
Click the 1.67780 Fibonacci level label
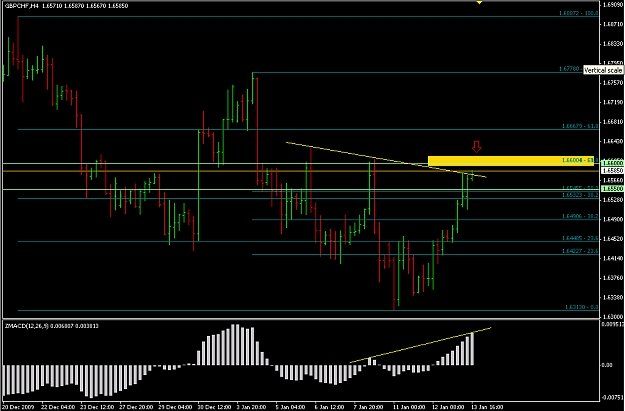[569, 69]
